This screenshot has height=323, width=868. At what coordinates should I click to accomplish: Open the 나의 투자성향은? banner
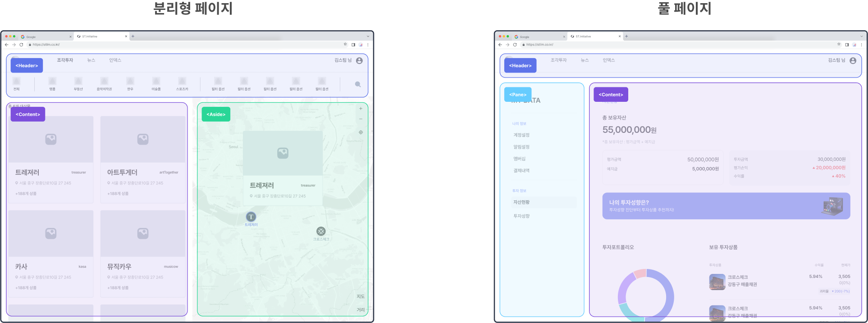(x=726, y=206)
